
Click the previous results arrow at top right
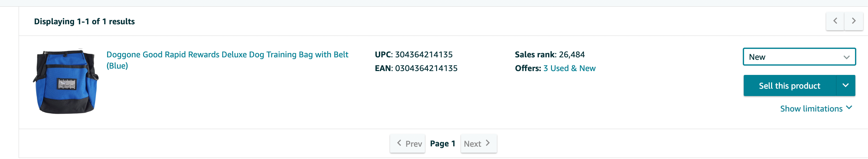[835, 21]
